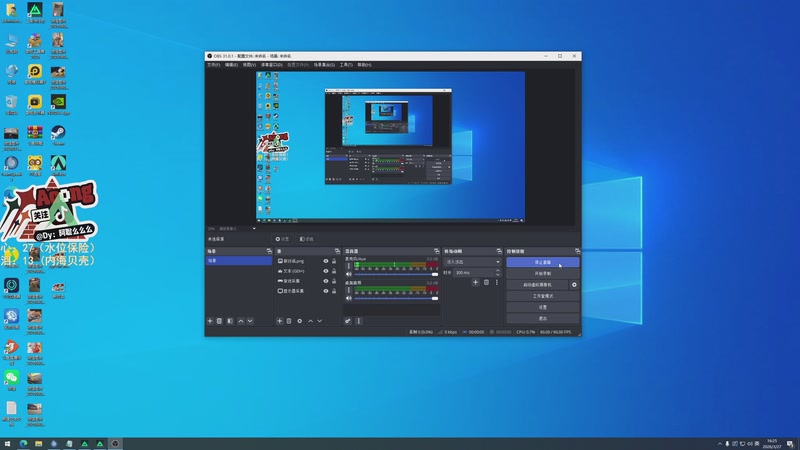This screenshot has height=450, width=800.
Task: Open the 编辑(E) menu
Action: [x=232, y=65]
